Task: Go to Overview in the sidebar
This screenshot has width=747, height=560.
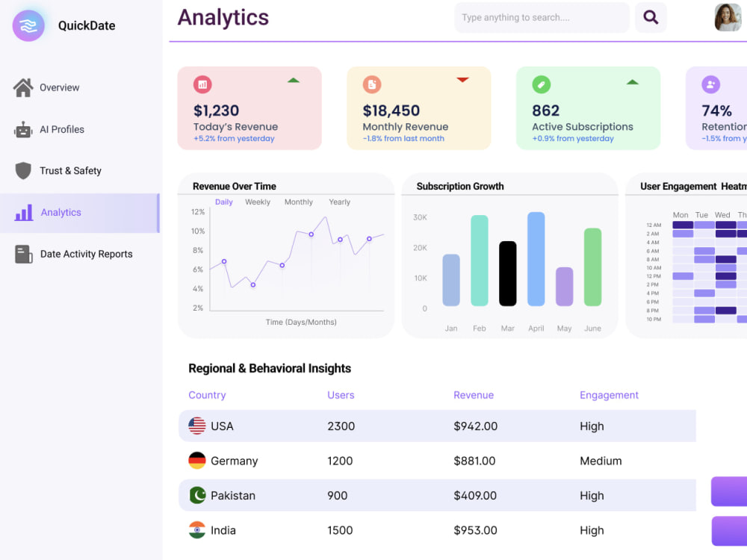Action: pyautogui.click(x=60, y=87)
